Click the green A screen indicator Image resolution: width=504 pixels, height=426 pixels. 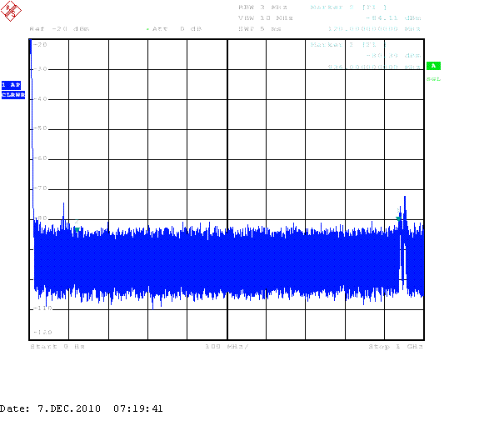(x=433, y=66)
